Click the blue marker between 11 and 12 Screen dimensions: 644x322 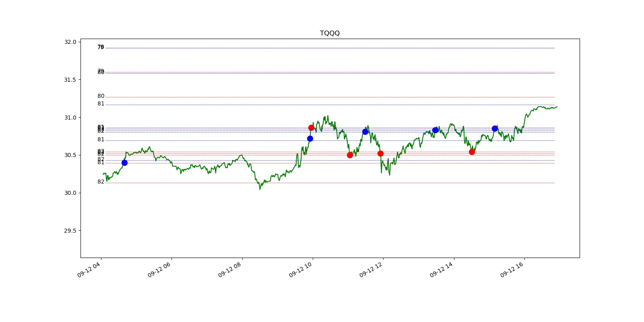click(x=365, y=132)
